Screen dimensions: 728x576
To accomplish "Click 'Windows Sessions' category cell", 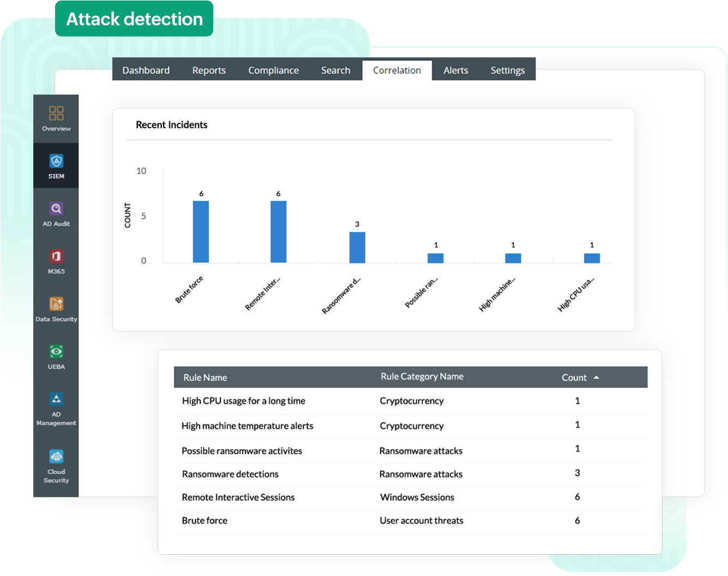I will pyautogui.click(x=417, y=497).
